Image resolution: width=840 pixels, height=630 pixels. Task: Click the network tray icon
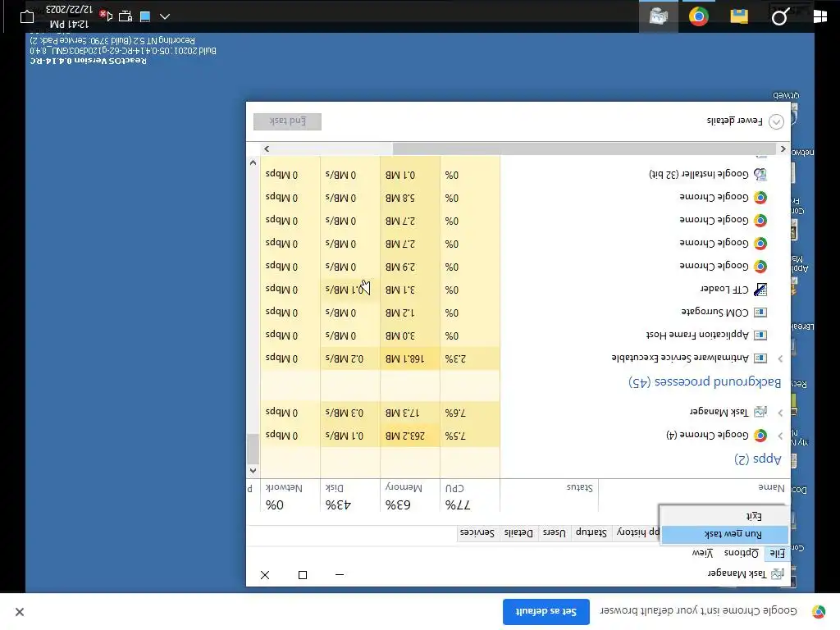(x=126, y=16)
